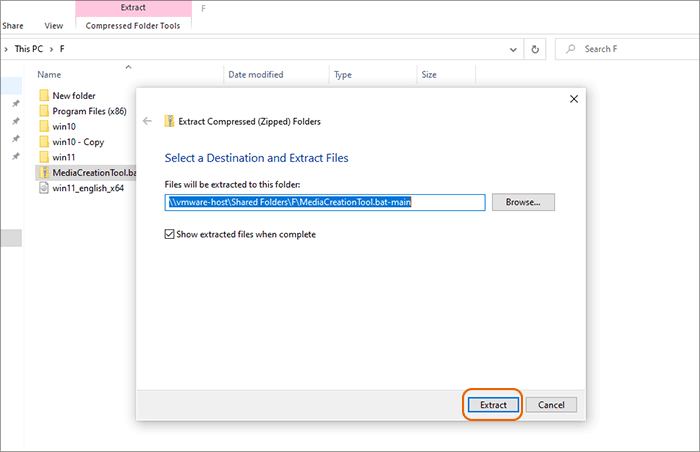This screenshot has height=452, width=700.
Task: Cancel the extraction dialog
Action: [551, 405]
